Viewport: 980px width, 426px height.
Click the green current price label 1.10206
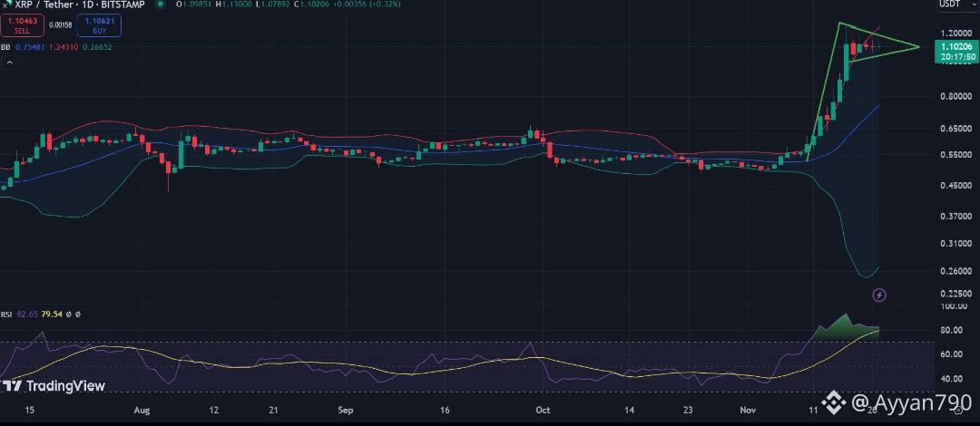click(955, 46)
